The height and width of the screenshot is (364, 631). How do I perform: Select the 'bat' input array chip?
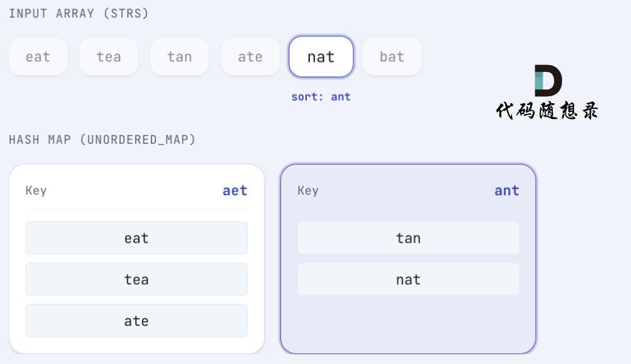click(x=392, y=57)
